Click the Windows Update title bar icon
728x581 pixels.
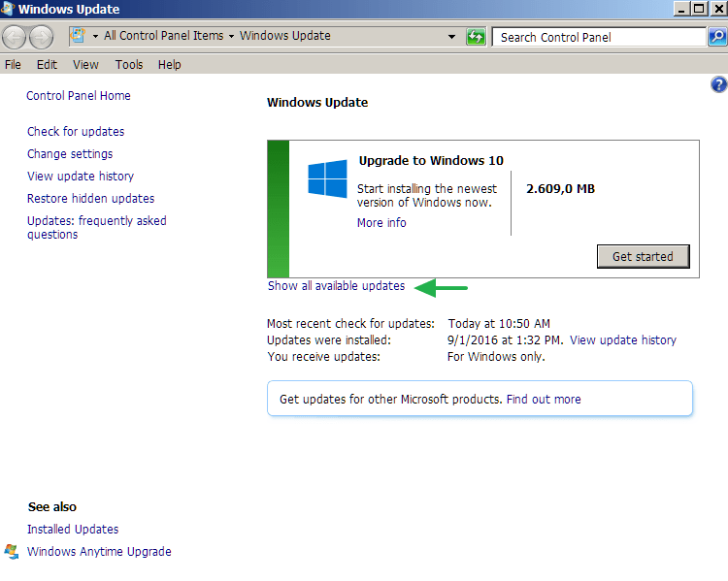click(x=8, y=9)
